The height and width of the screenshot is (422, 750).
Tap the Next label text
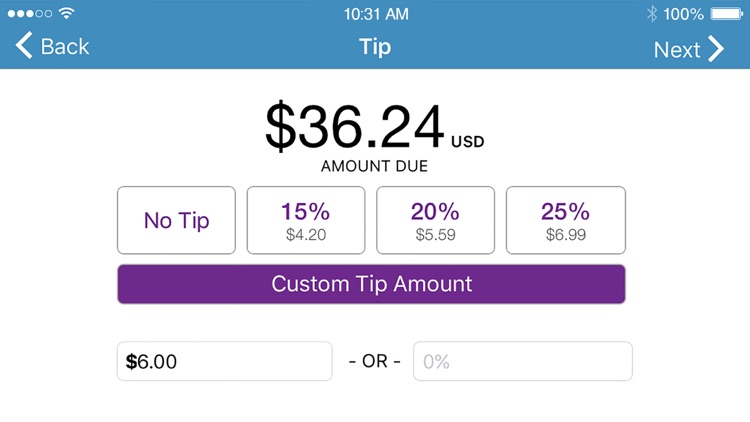pos(677,49)
